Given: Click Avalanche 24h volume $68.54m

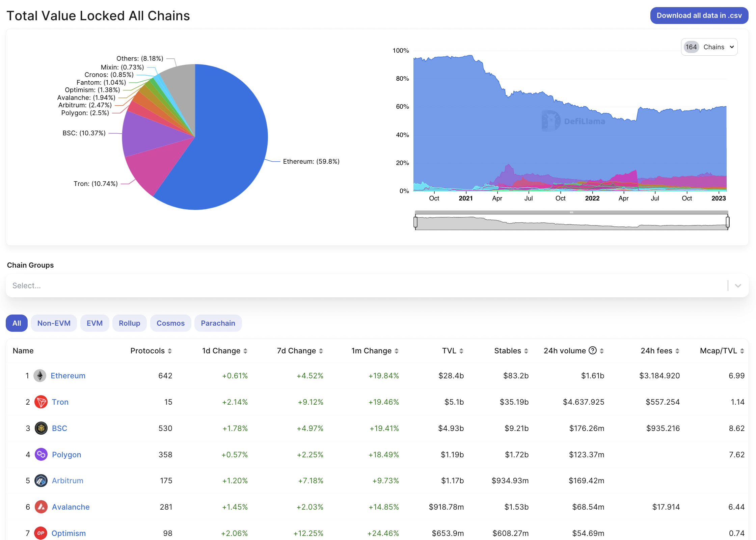Looking at the screenshot, I should [588, 507].
